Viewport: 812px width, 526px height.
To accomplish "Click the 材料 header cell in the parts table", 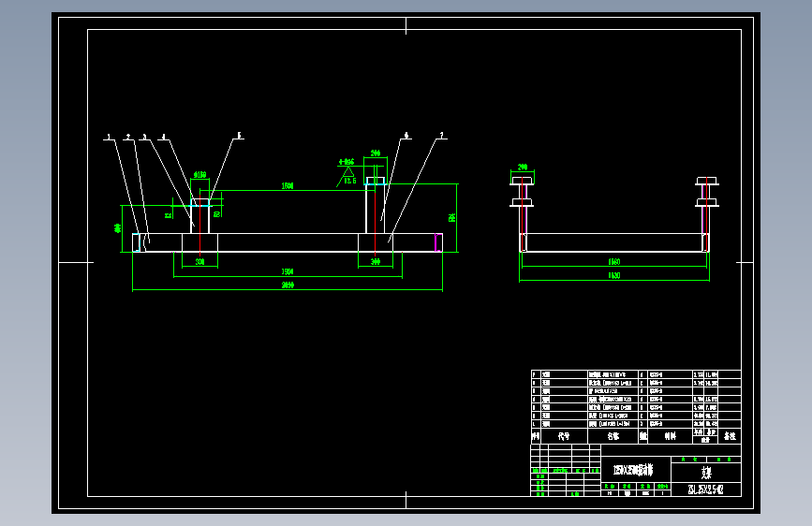I will [x=670, y=436].
